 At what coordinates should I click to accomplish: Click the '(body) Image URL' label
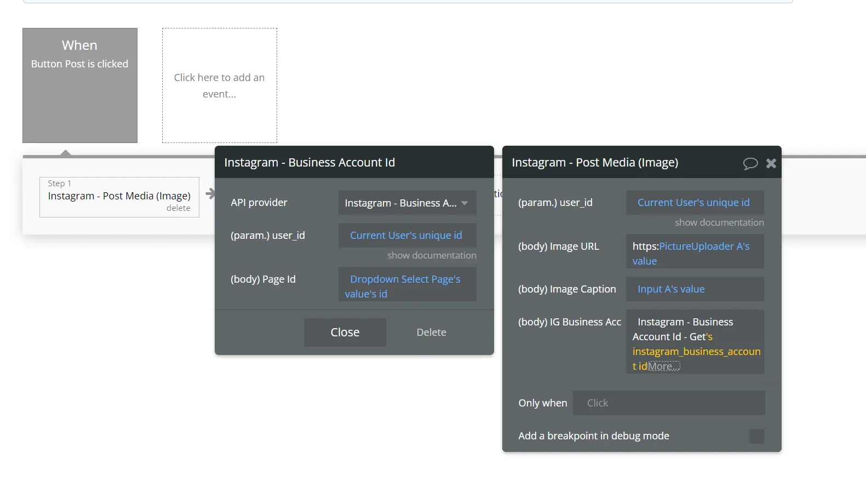(559, 247)
